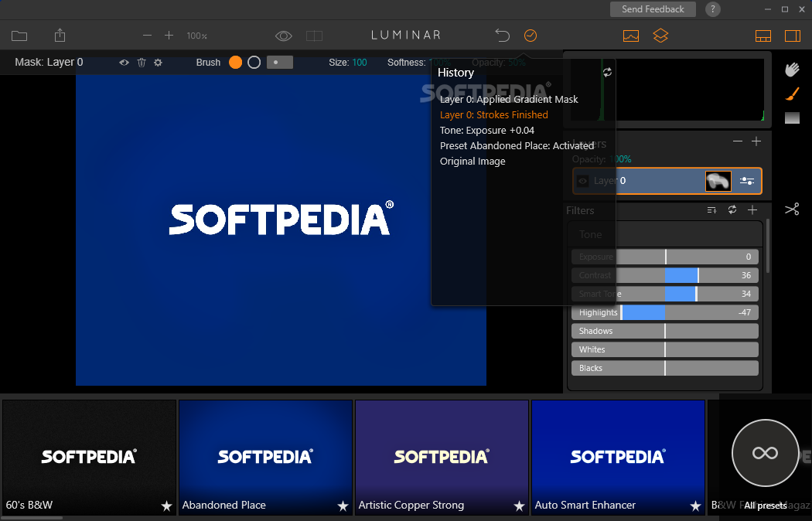Adjust the Blacks slider

[665, 369]
